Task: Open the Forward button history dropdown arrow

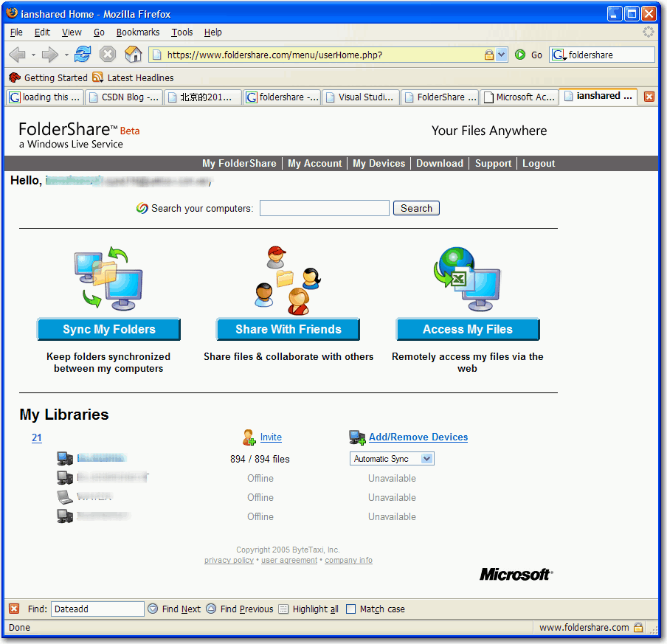Action: point(66,55)
